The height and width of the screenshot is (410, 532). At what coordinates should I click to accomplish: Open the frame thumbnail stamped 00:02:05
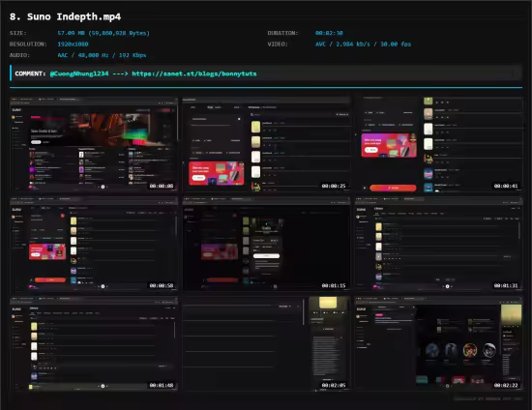coord(266,343)
